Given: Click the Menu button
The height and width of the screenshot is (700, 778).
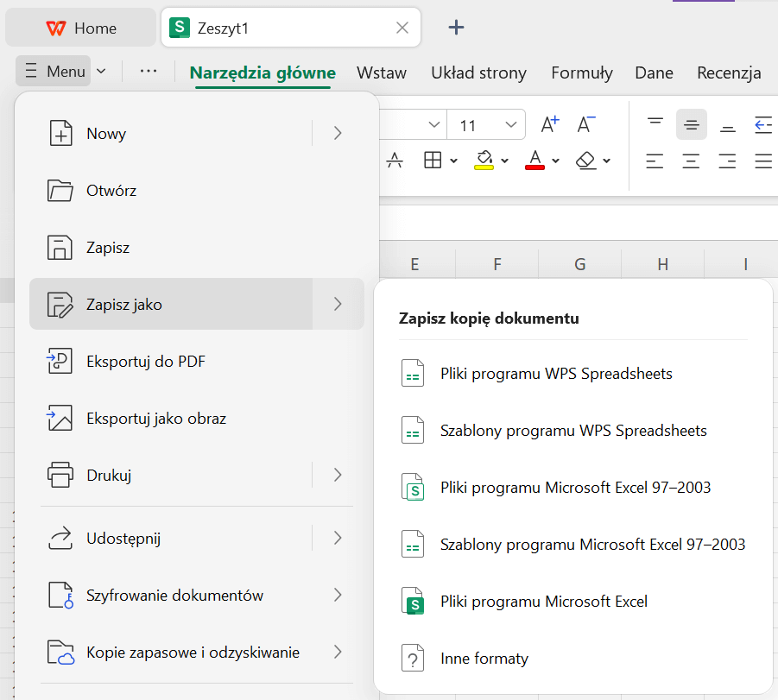Looking at the screenshot, I should 54,72.
